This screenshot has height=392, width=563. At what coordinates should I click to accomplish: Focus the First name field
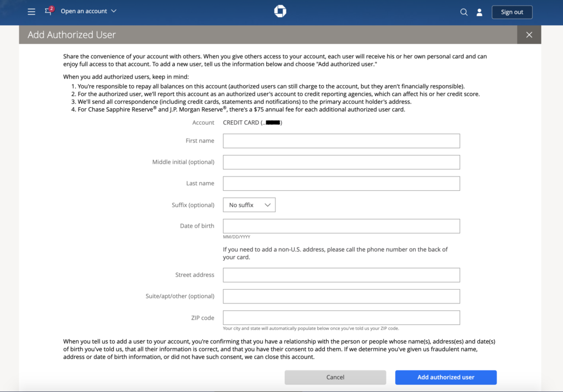click(341, 141)
